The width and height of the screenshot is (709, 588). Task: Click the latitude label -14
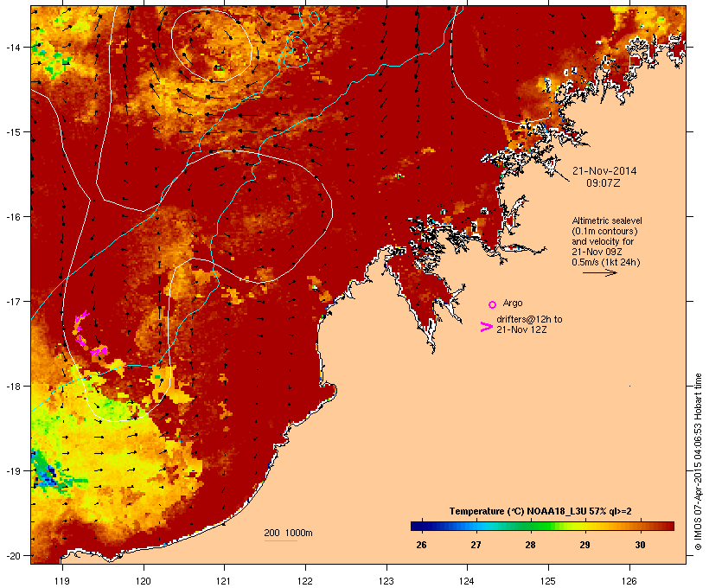click(x=13, y=48)
